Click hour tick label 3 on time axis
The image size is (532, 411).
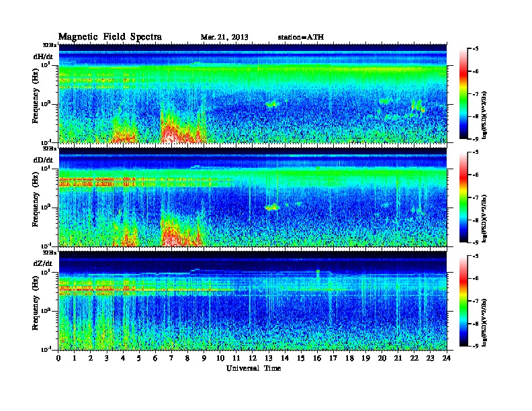point(107,358)
